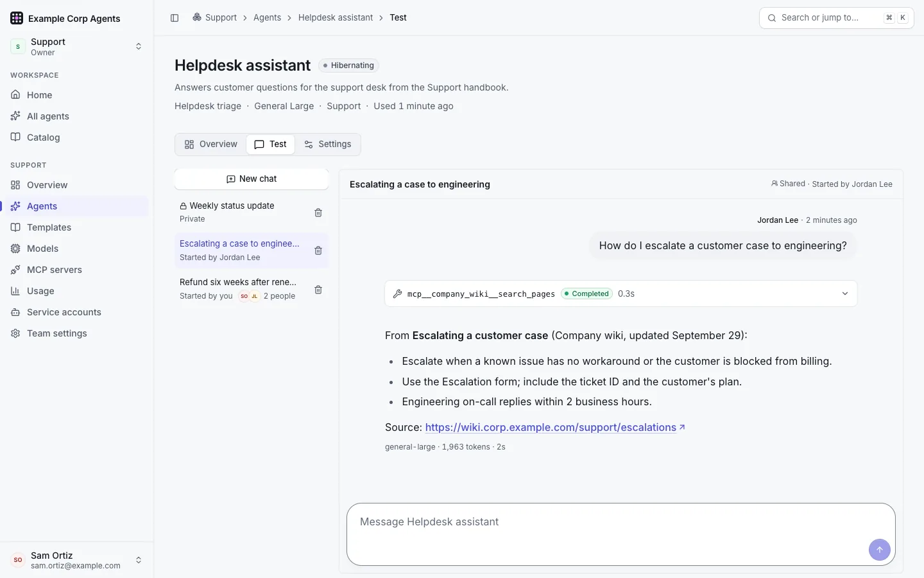This screenshot has height=578, width=924.
Task: Open the Sam Ortiz account menu
Action: 77,560
